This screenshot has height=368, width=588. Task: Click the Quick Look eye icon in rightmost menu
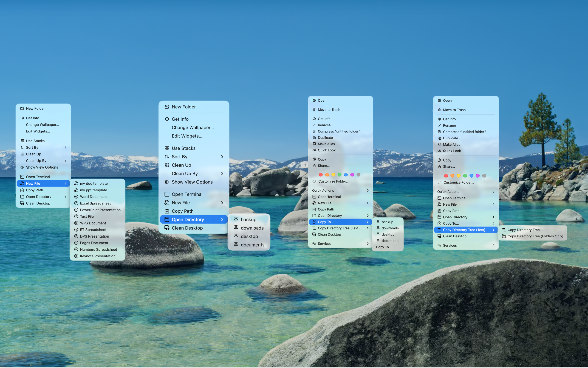point(439,151)
